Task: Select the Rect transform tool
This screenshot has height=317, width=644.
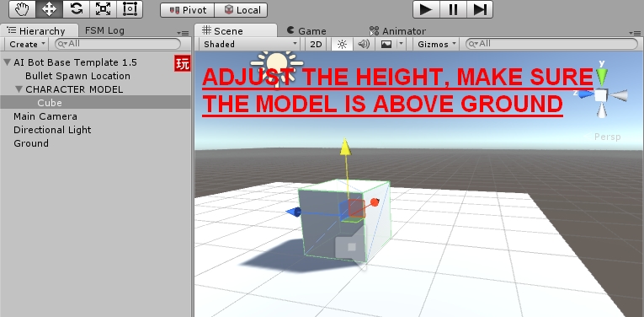Action: tap(130, 9)
